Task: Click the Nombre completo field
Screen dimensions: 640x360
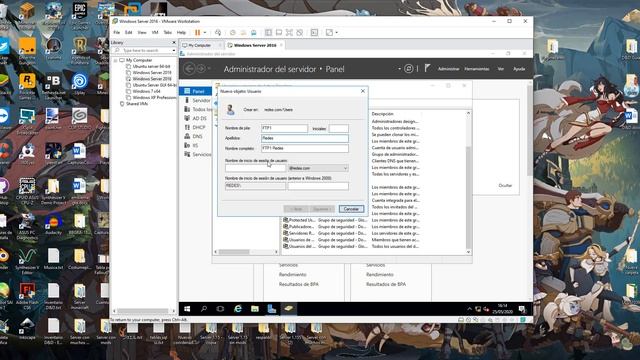Action: click(x=305, y=148)
